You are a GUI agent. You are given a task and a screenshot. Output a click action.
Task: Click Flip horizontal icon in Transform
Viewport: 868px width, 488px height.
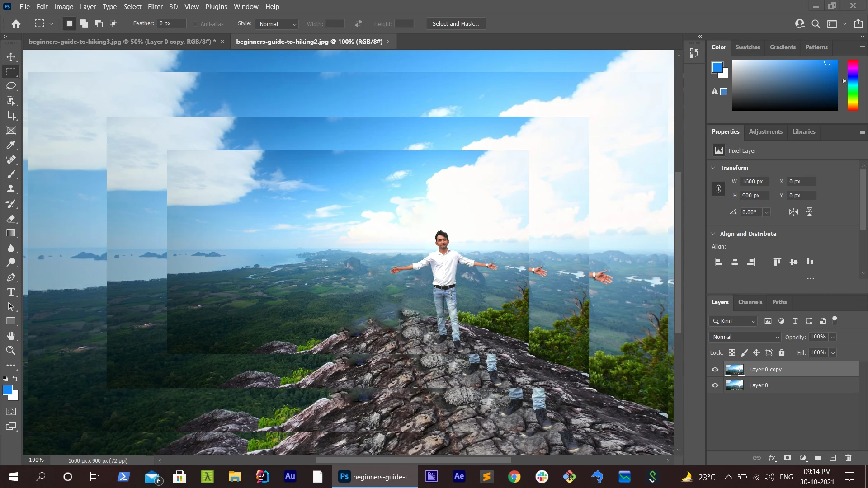[x=793, y=212]
